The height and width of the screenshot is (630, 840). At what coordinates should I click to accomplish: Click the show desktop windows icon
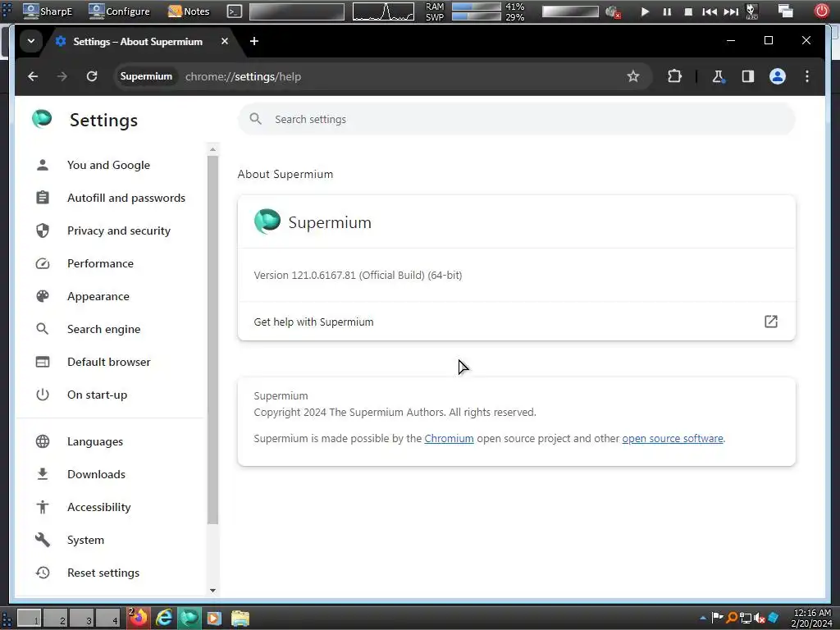(x=785, y=11)
